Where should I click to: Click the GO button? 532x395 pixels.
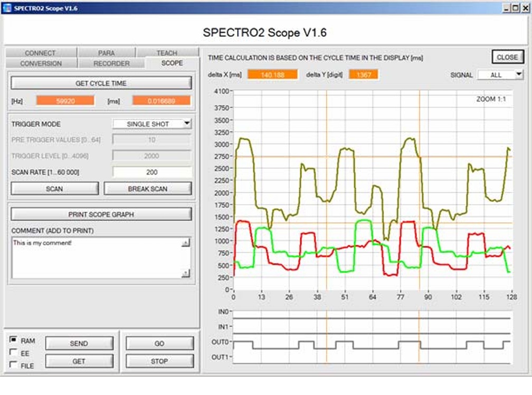[x=159, y=343]
